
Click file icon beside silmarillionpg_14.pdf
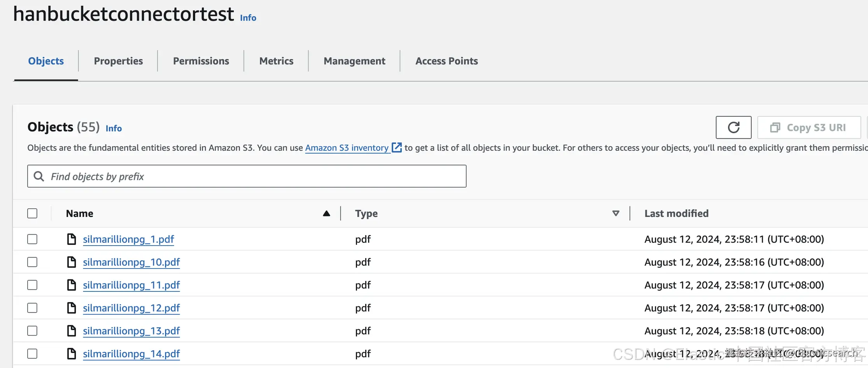72,354
